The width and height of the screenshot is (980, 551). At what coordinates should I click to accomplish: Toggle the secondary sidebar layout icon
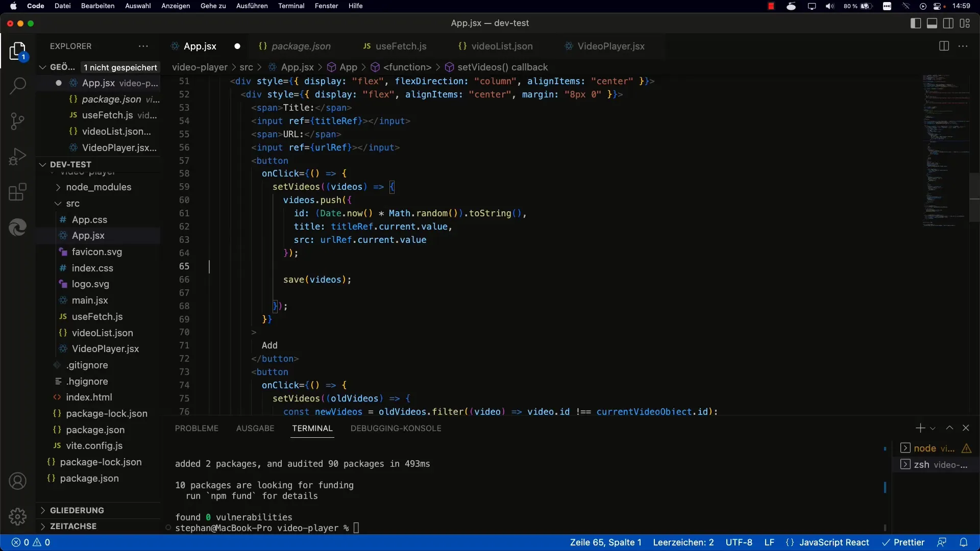pos(948,23)
